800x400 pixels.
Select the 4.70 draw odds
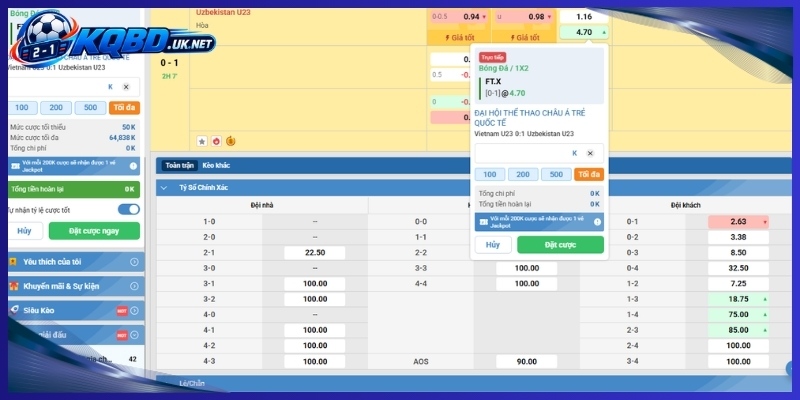coord(584,32)
